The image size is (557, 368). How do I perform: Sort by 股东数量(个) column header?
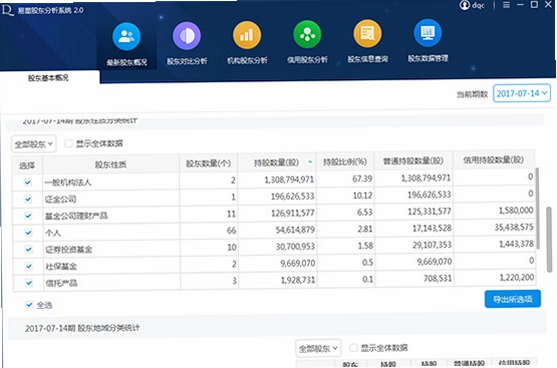[x=209, y=163]
